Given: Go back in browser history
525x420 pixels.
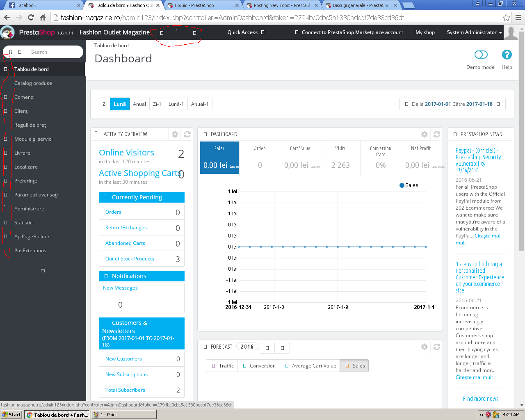Looking at the screenshot, I should tap(7, 18).
